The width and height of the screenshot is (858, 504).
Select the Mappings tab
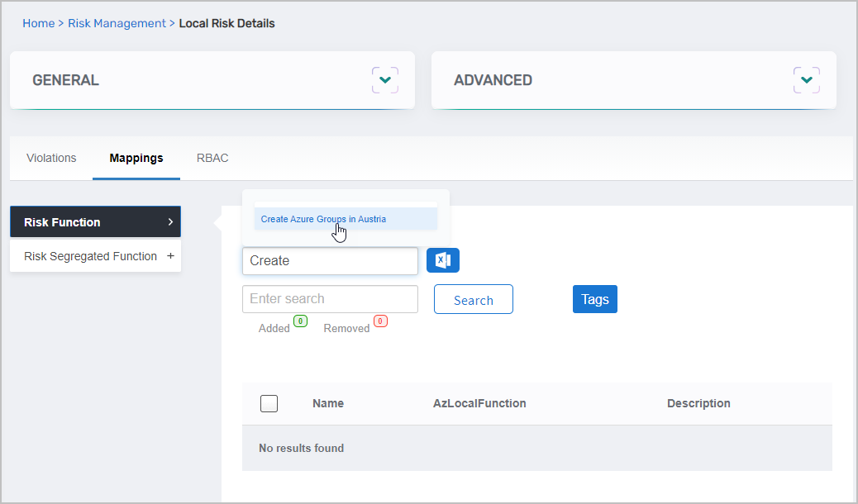(136, 158)
